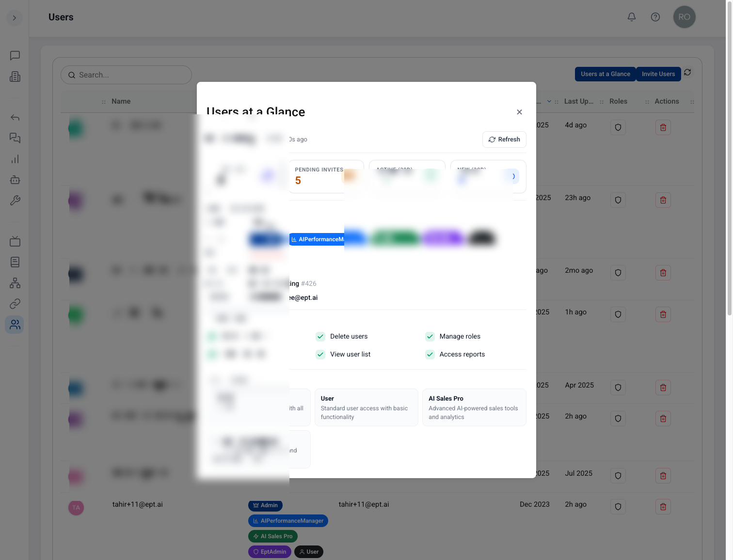
Task: Open the chain link icon in sidebar
Action: [15, 304]
